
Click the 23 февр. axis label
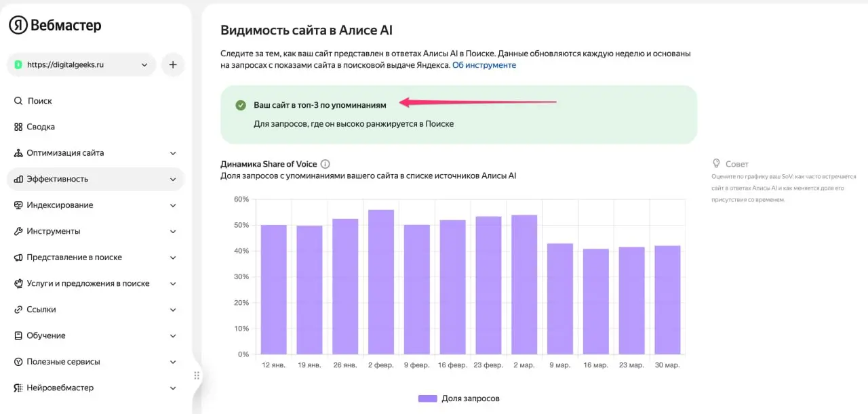pyautogui.click(x=488, y=365)
